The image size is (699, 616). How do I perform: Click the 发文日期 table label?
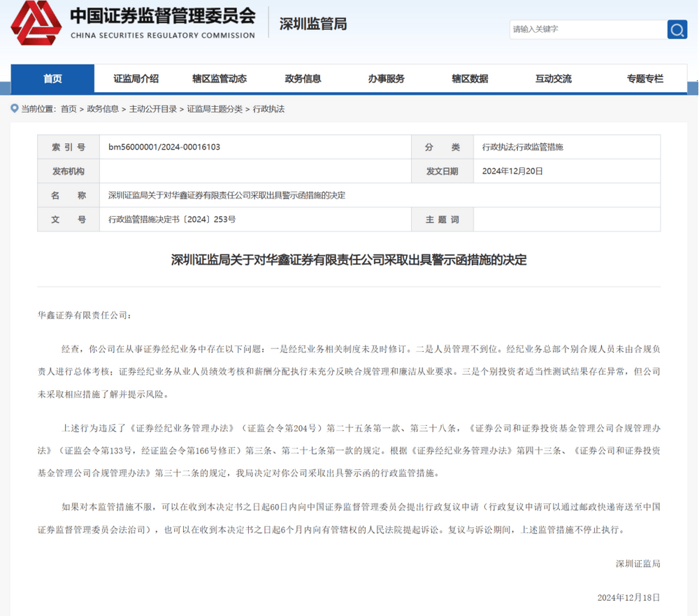click(442, 171)
